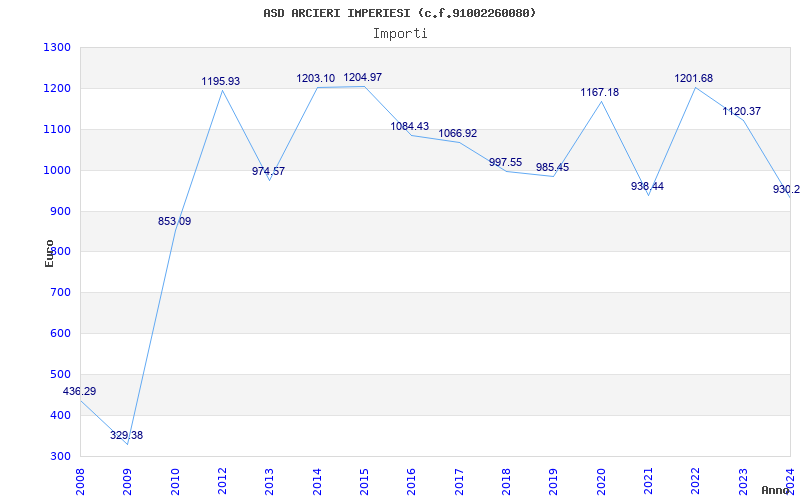Click the 2017 x-axis year label

[x=459, y=481]
